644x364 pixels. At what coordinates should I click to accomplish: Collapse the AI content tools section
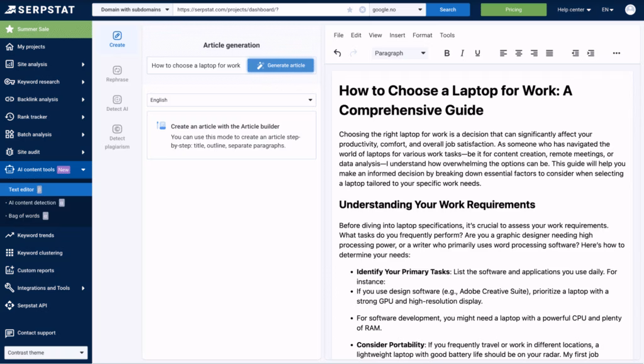pyautogui.click(x=83, y=169)
